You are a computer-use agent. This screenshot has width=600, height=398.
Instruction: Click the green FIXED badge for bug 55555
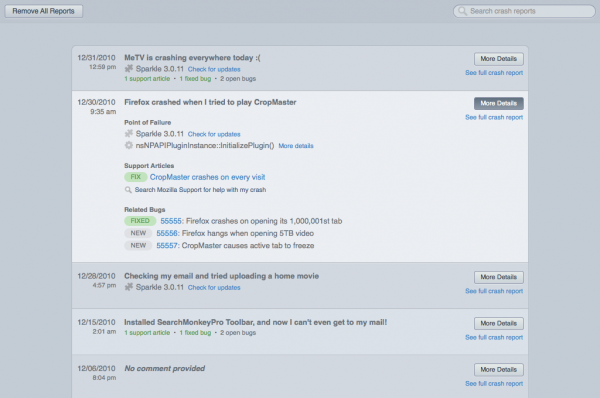(x=140, y=221)
